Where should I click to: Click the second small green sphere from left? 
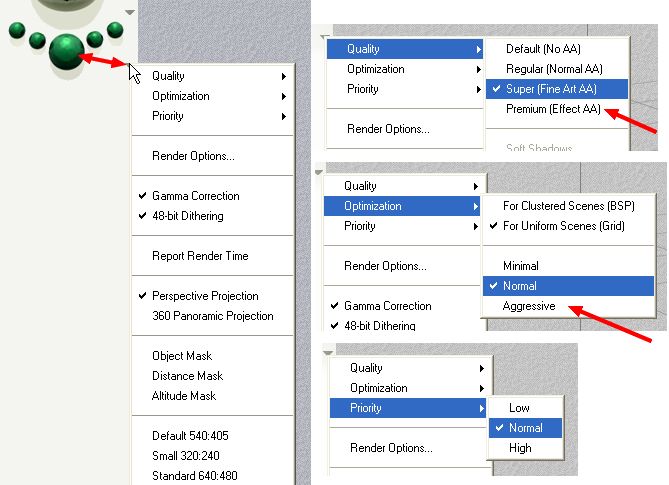(x=38, y=40)
